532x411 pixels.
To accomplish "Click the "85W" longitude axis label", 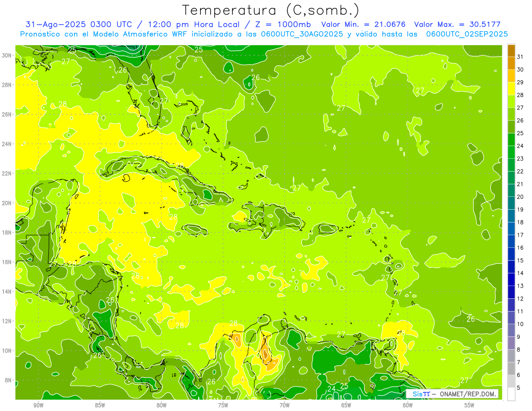I will 100,405.
